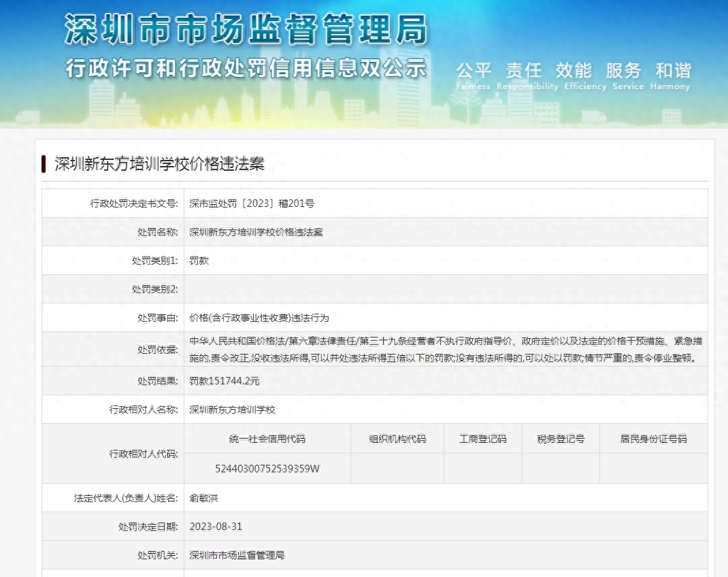Viewport: 728px width, 577px height.
Task: Click the decision date 2023-08-31
Action: click(x=216, y=527)
